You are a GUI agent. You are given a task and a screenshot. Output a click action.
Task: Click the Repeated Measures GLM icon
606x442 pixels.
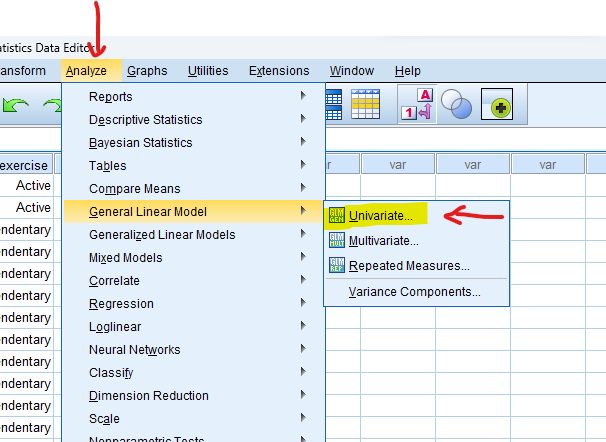point(336,266)
